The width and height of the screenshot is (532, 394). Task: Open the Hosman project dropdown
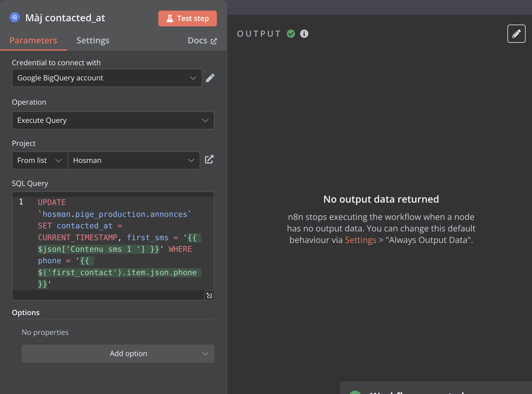(x=134, y=160)
